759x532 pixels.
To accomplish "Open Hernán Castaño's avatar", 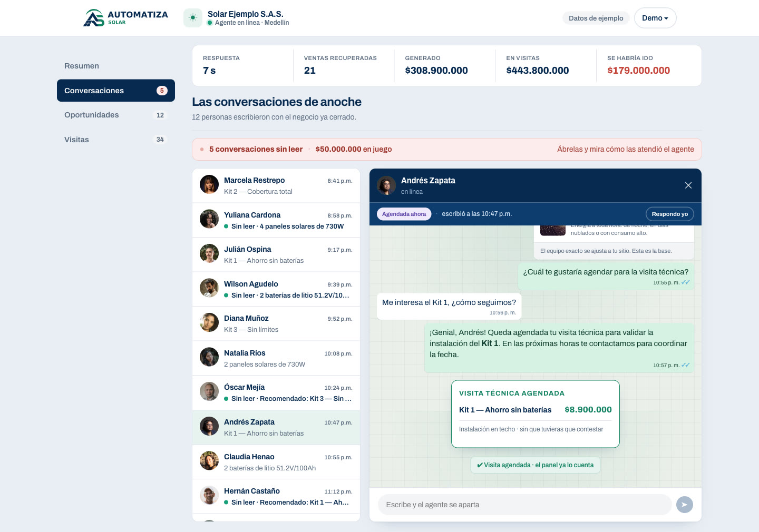I will pyautogui.click(x=209, y=495).
